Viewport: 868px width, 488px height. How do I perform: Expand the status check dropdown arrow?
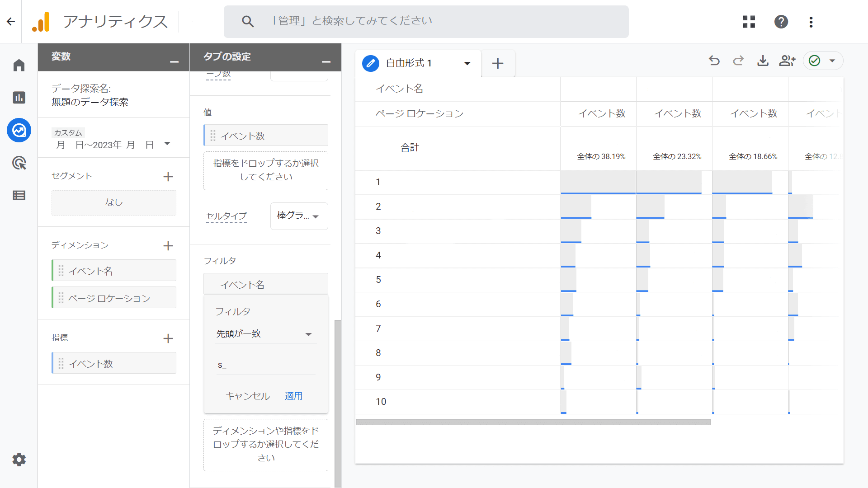[x=832, y=61]
